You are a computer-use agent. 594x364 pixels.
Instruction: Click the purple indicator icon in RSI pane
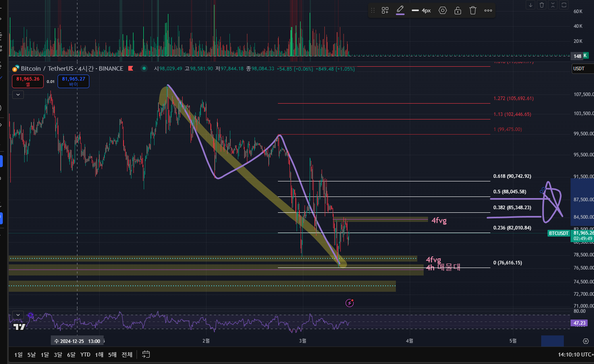pyautogui.click(x=31, y=316)
